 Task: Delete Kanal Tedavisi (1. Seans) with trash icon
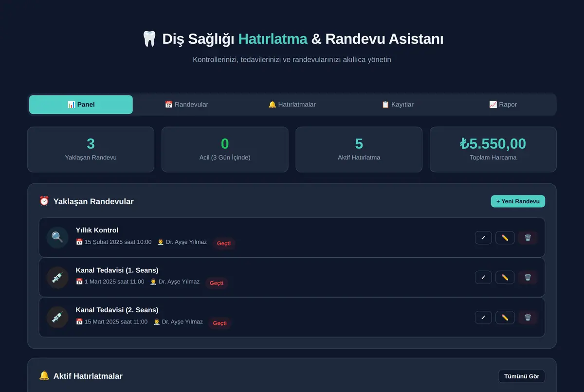(528, 277)
